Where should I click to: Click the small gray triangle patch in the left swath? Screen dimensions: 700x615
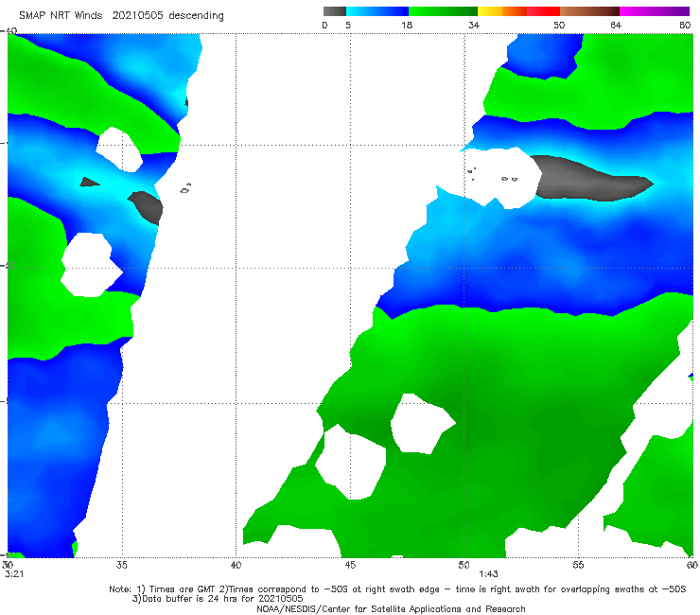pyautogui.click(x=88, y=183)
